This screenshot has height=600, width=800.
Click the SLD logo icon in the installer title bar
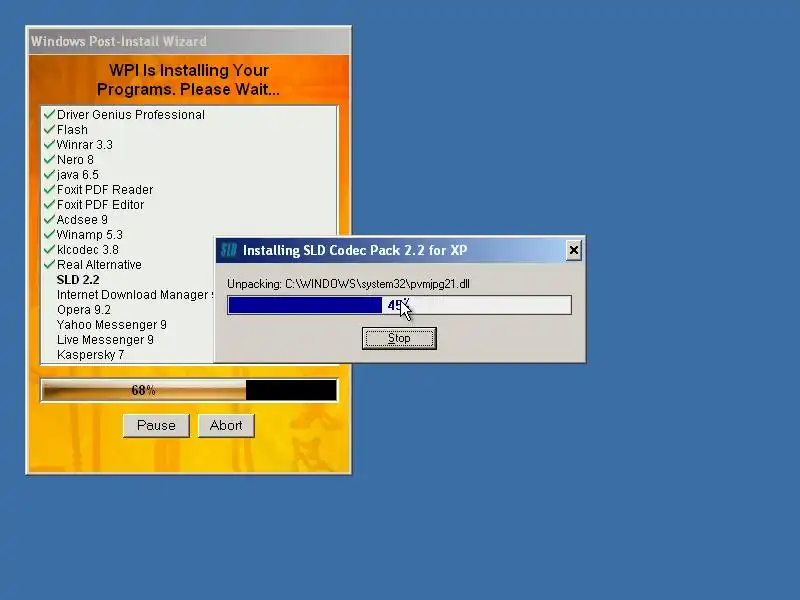(x=229, y=250)
